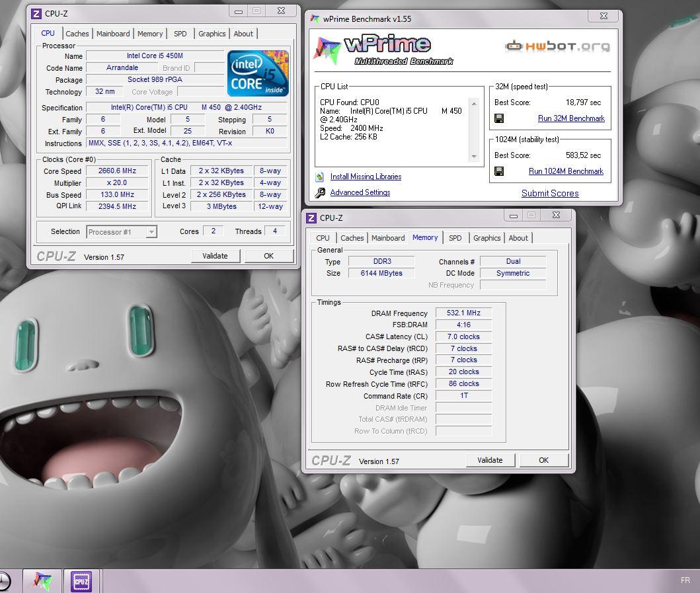Click Validate in the top CPU-Z window
Viewport: 700px width, 593px height.
[215, 256]
